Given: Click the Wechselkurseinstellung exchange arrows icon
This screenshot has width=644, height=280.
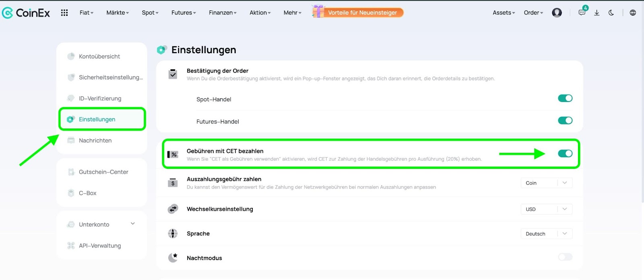Looking at the screenshot, I should [x=173, y=209].
